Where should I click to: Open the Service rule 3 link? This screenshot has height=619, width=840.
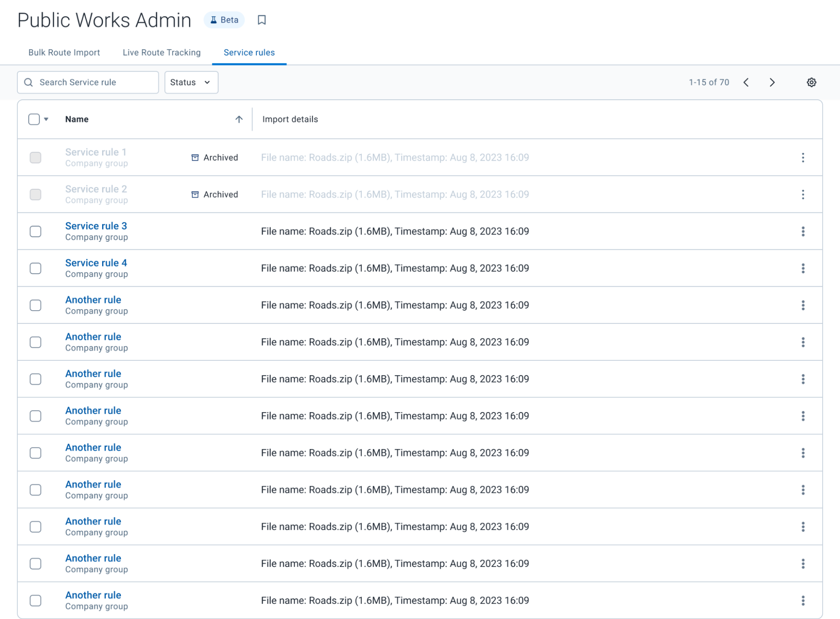click(96, 226)
